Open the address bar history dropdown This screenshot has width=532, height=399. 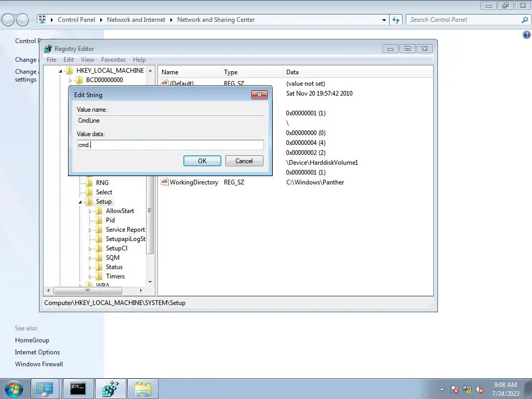point(384,20)
